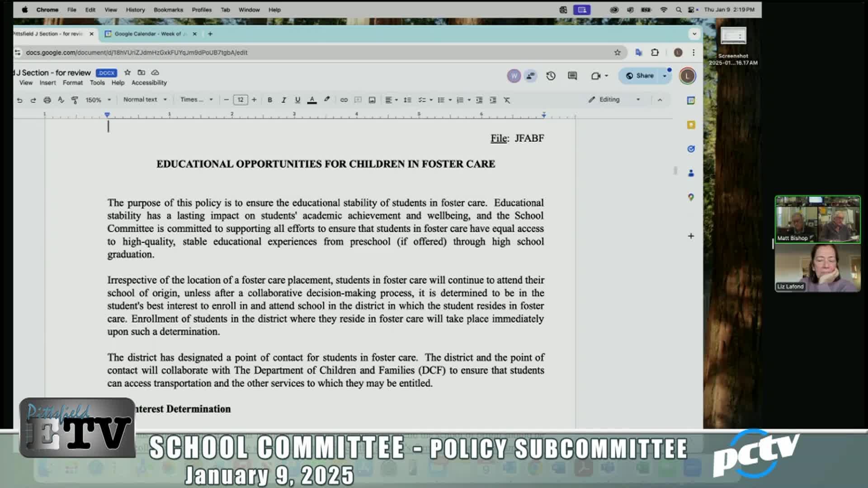Click the W collaborator avatar
The height and width of the screenshot is (488, 868).
tap(514, 76)
